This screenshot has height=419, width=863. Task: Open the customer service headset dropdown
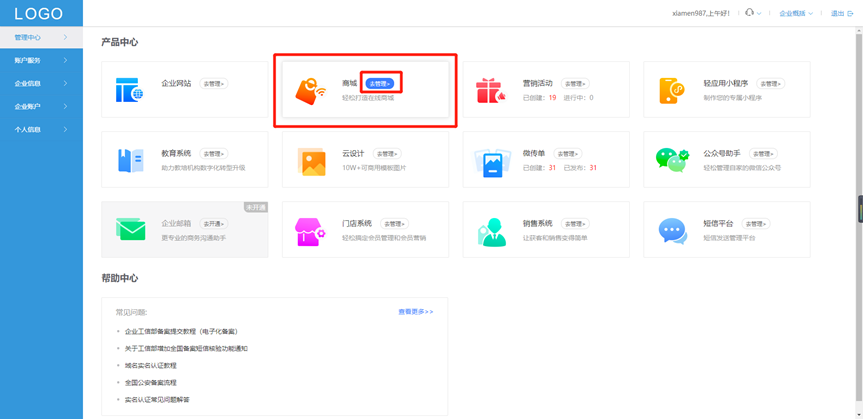click(753, 13)
